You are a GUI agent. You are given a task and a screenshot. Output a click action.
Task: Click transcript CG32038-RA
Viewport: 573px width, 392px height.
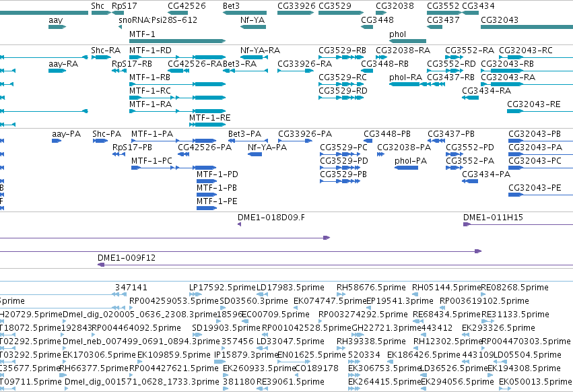tap(382, 57)
